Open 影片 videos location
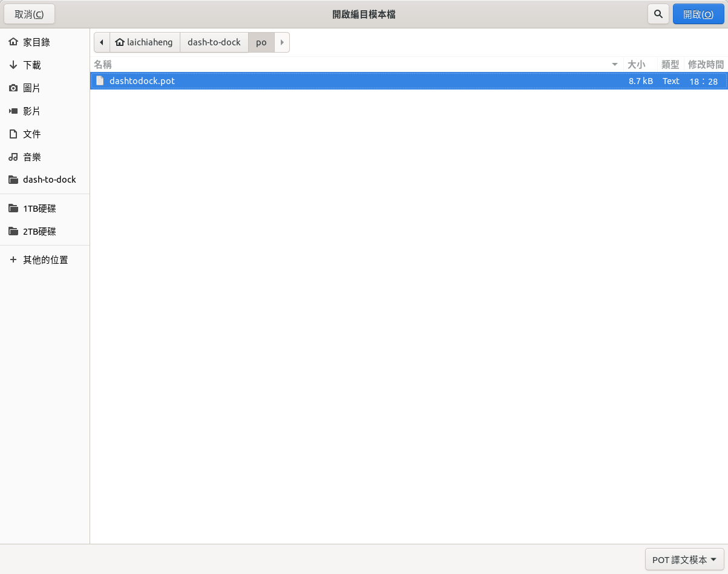Viewport: 728px width, 574px height. 45,111
